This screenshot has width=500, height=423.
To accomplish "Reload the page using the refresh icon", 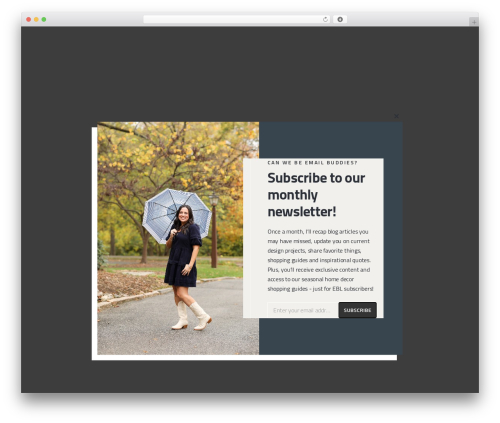I will (x=325, y=19).
